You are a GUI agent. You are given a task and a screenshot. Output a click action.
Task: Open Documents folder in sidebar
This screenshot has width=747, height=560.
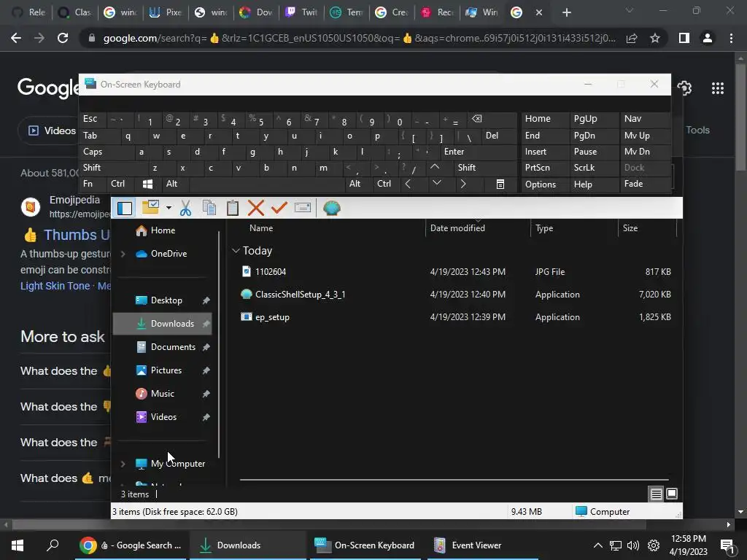click(173, 347)
